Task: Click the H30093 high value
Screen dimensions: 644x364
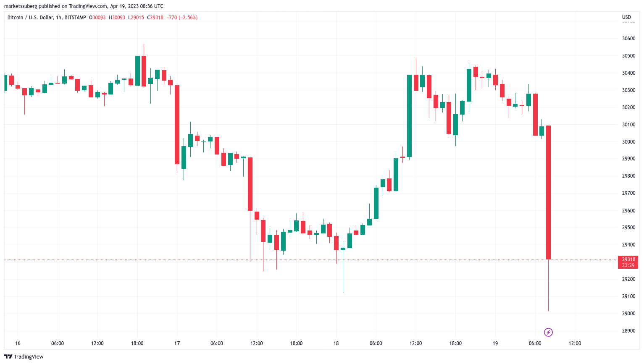Action: coord(117,18)
